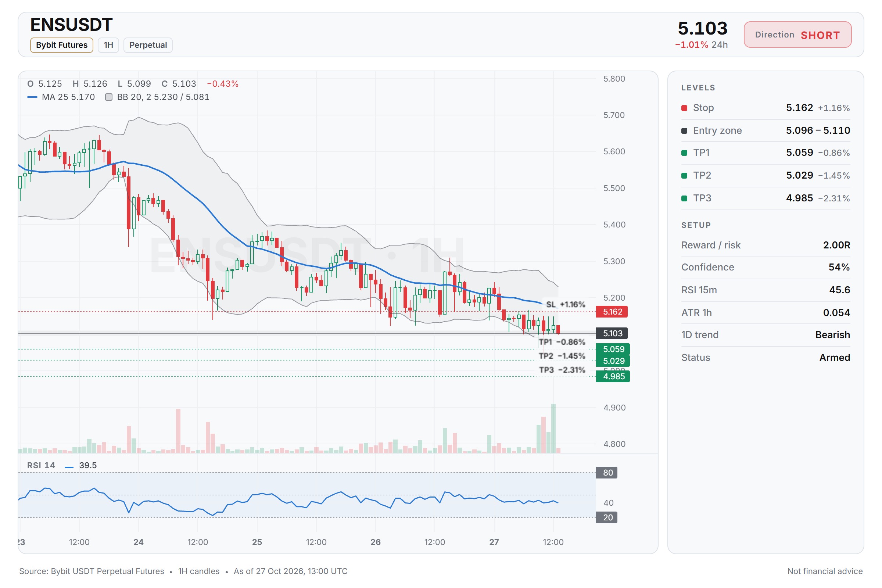Click the dark Entry zone marker
The width and height of the screenshot is (882, 588).
coord(684,130)
